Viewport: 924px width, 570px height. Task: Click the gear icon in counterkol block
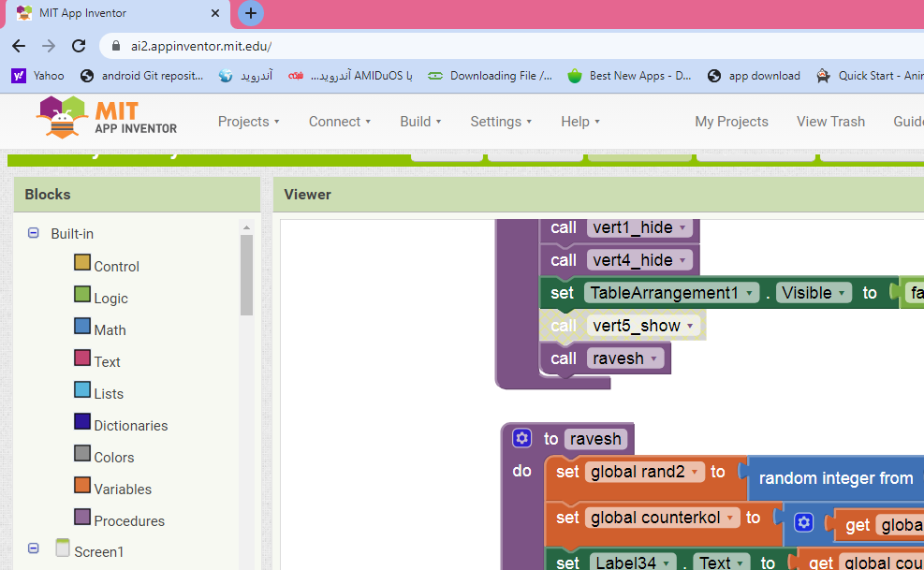pyautogui.click(x=803, y=522)
